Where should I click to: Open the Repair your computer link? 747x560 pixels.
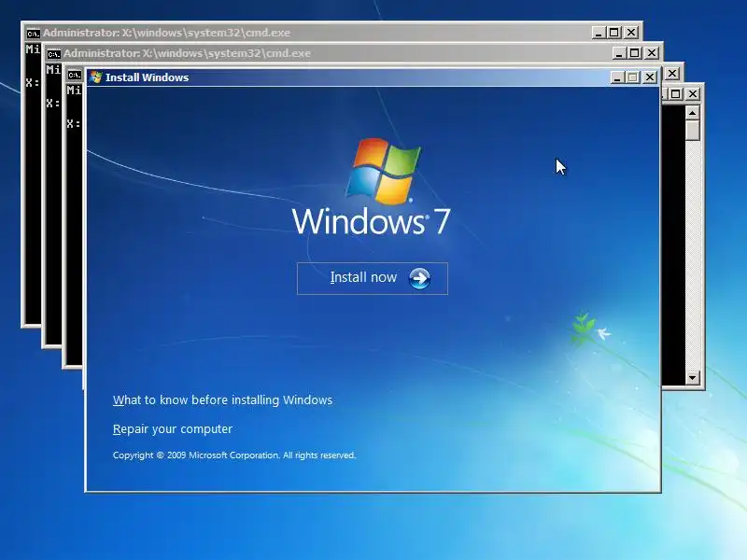point(173,428)
